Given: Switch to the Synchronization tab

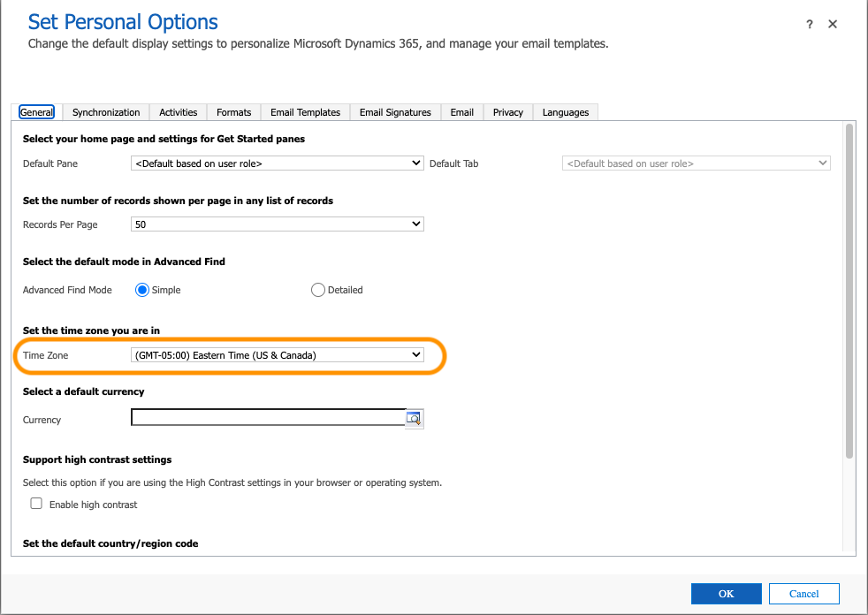Looking at the screenshot, I should tap(106, 112).
